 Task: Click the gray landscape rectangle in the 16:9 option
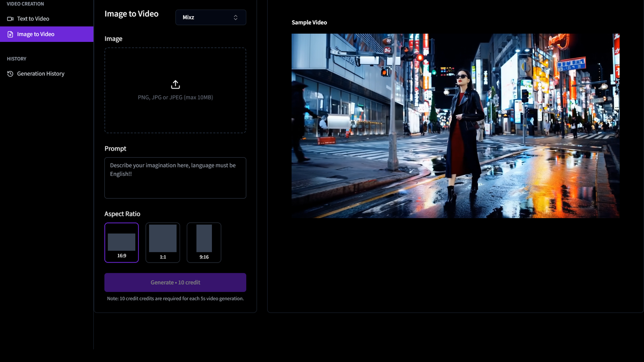(x=121, y=242)
